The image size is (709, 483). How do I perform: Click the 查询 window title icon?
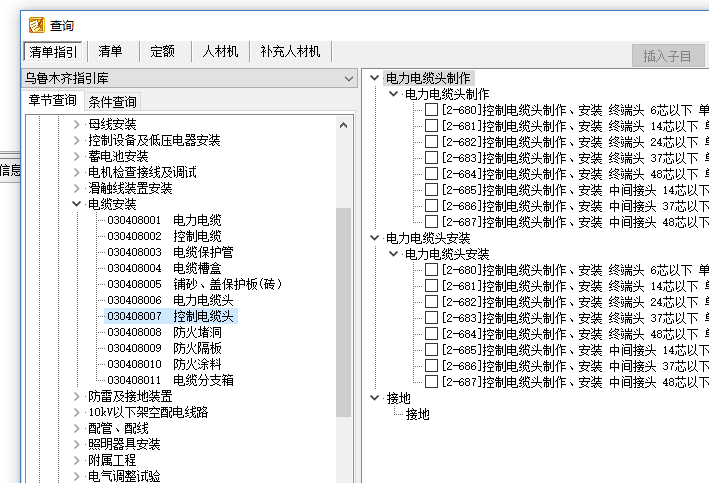tap(37, 25)
